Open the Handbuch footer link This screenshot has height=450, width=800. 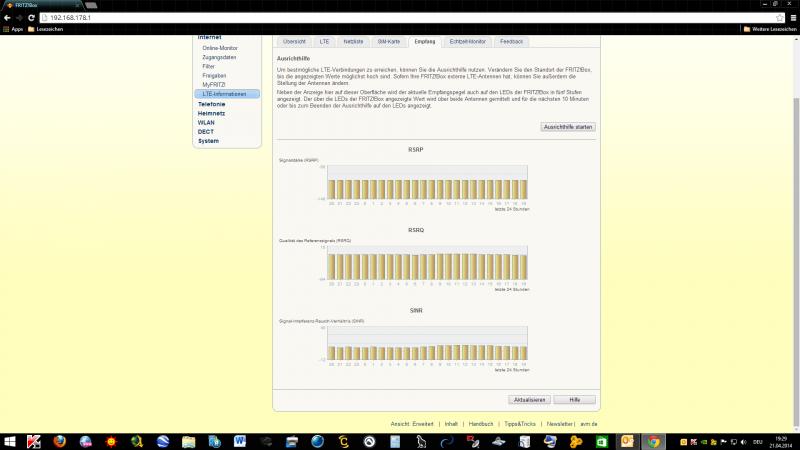pos(481,424)
